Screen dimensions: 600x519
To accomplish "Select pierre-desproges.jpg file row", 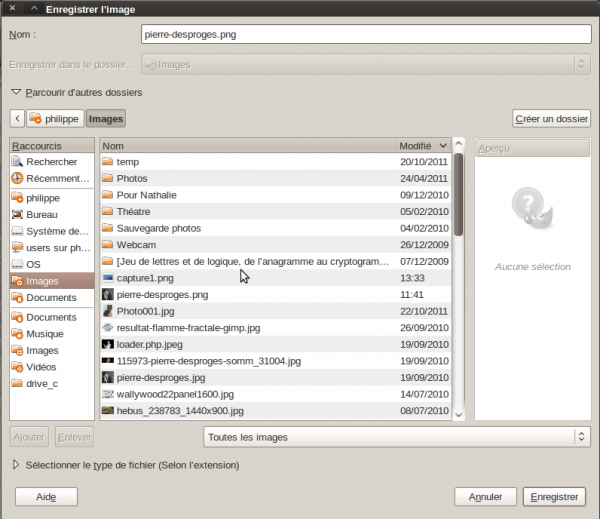I will (x=276, y=377).
